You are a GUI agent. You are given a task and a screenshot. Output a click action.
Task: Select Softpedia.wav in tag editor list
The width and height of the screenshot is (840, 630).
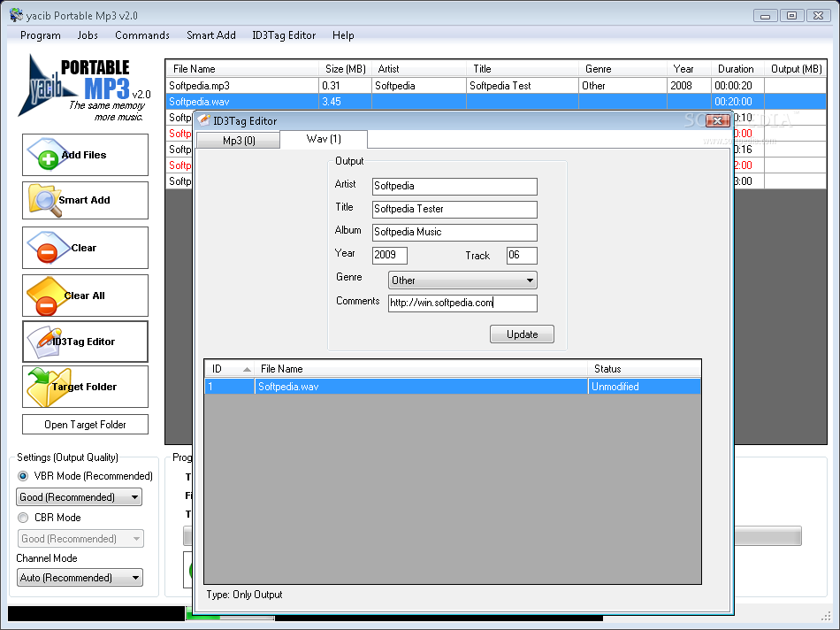453,387
